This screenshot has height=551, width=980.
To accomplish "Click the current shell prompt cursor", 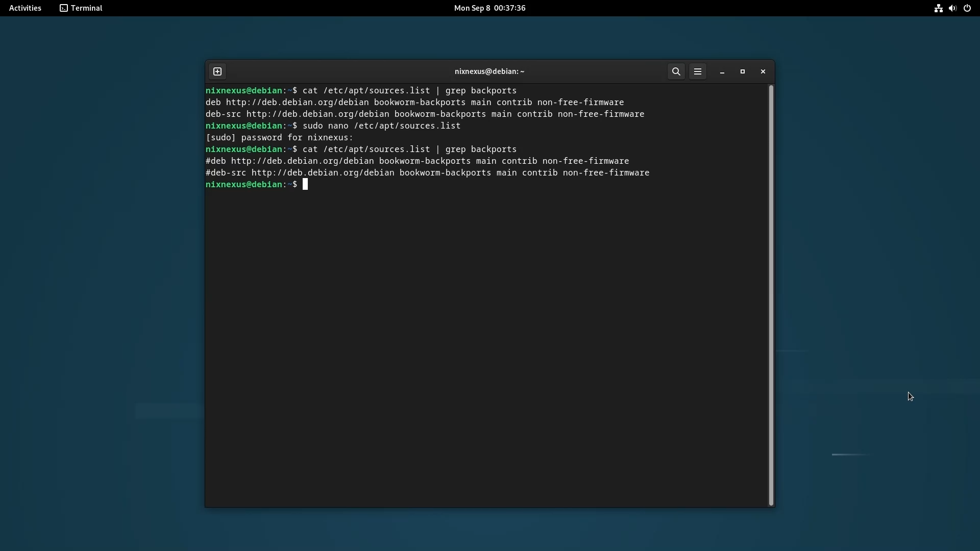I will tap(305, 185).
